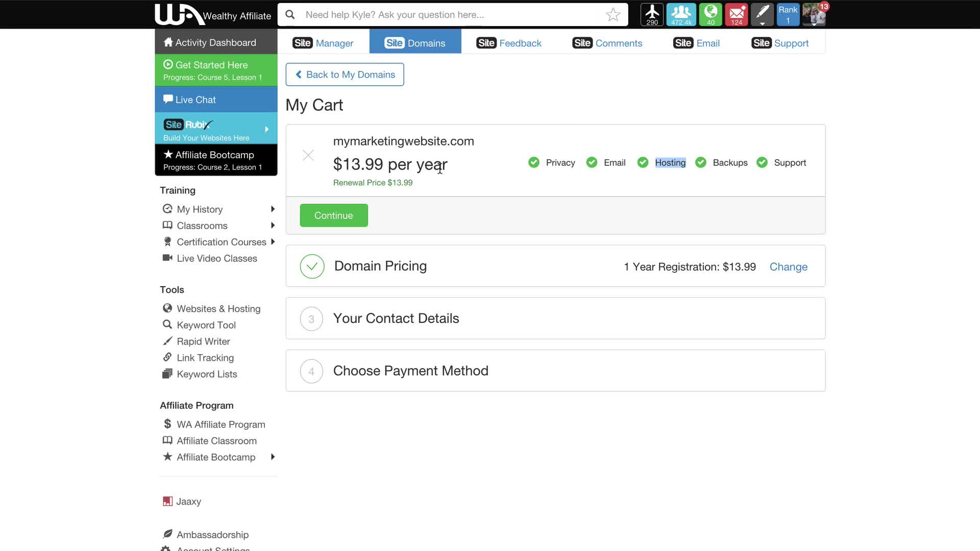Remove mymarketingwebsite.com using the X icon
The image size is (980, 551).
pos(308,155)
